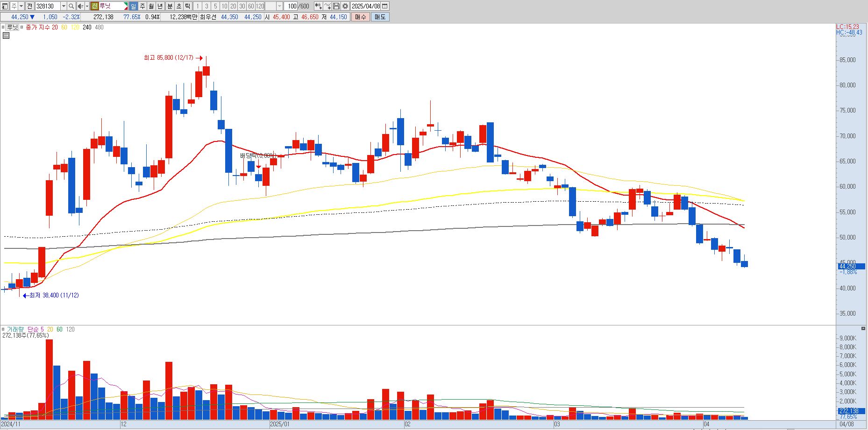Open chart settings gear icon

tap(345, 6)
